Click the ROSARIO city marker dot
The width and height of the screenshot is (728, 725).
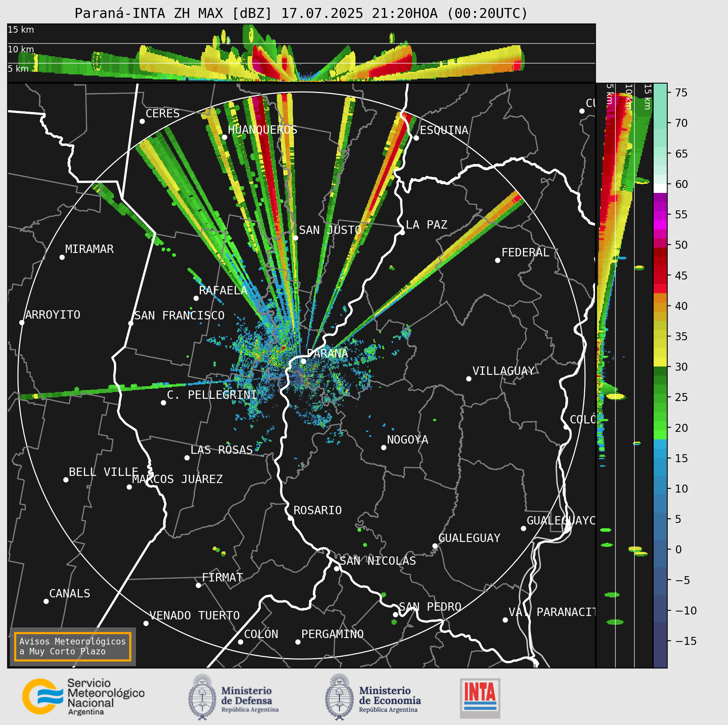point(290,518)
